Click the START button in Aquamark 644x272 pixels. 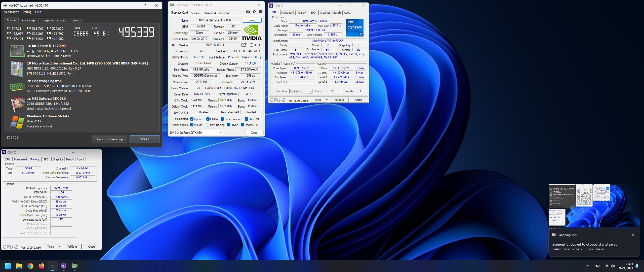(x=145, y=139)
